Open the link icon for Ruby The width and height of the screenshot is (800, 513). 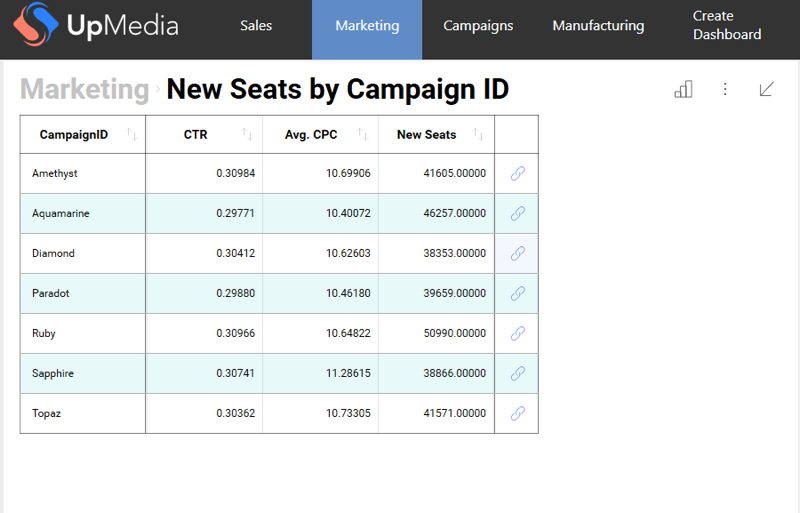click(518, 333)
